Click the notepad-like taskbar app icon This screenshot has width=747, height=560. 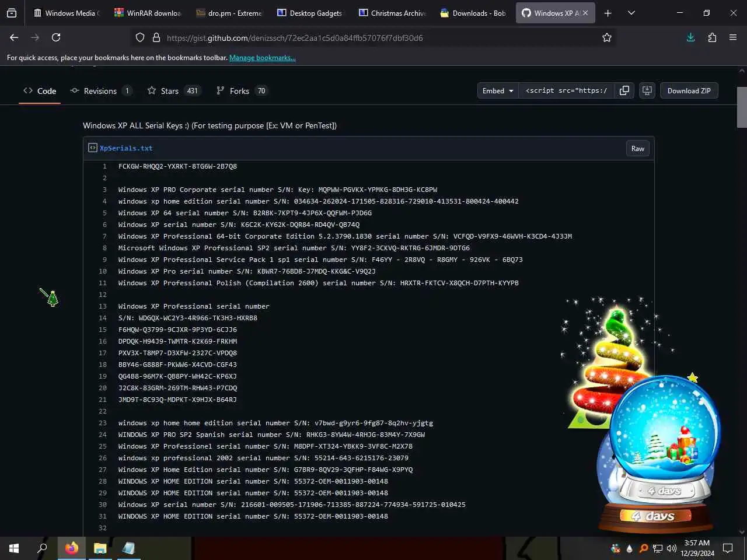click(128, 548)
